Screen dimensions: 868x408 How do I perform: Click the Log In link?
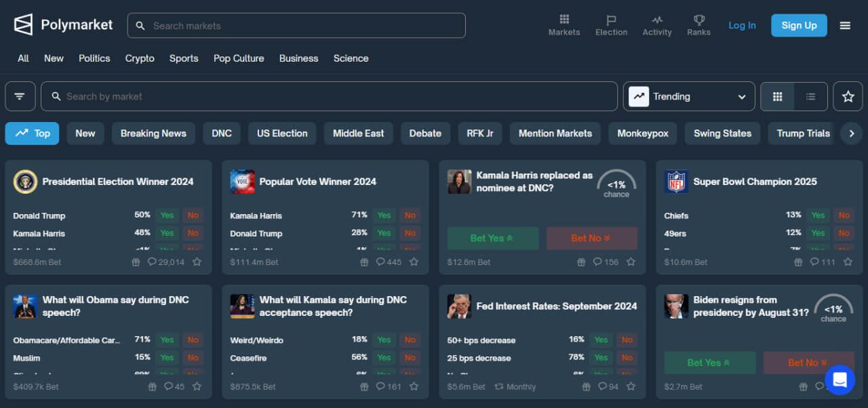click(x=742, y=26)
